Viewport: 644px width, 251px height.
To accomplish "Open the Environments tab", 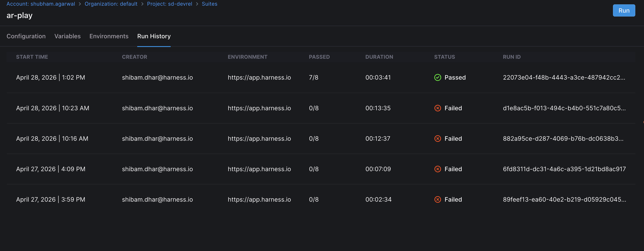I will click(109, 36).
